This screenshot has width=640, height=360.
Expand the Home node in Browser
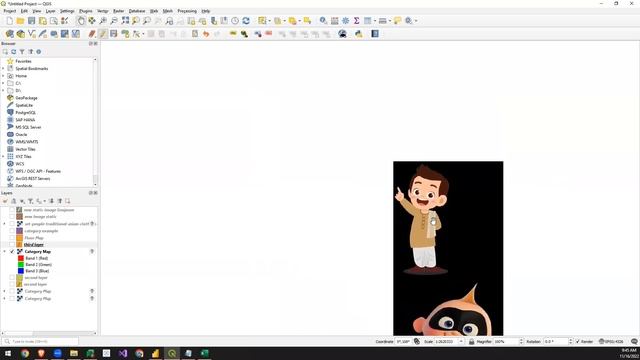pyautogui.click(x=3, y=76)
